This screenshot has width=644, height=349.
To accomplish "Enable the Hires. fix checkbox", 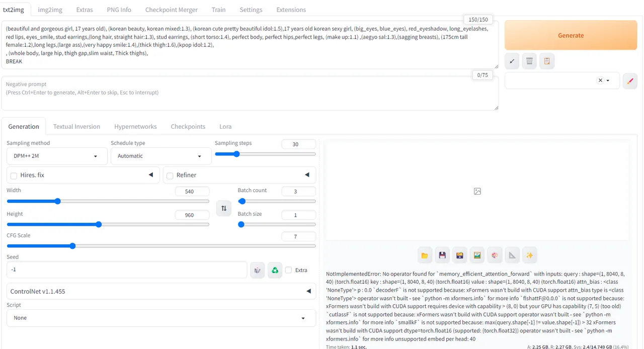I will (x=14, y=176).
